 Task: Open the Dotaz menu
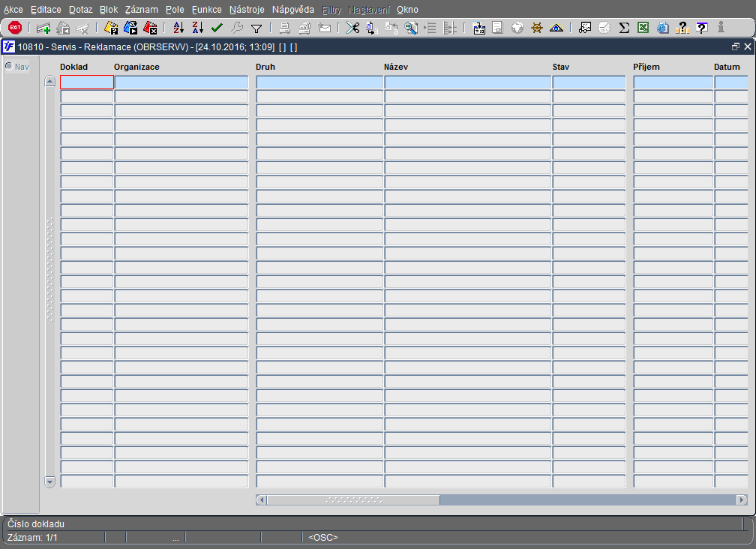tap(80, 10)
